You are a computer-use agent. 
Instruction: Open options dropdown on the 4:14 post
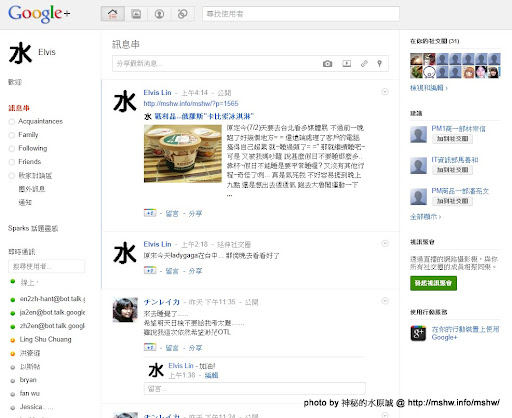coord(385,92)
